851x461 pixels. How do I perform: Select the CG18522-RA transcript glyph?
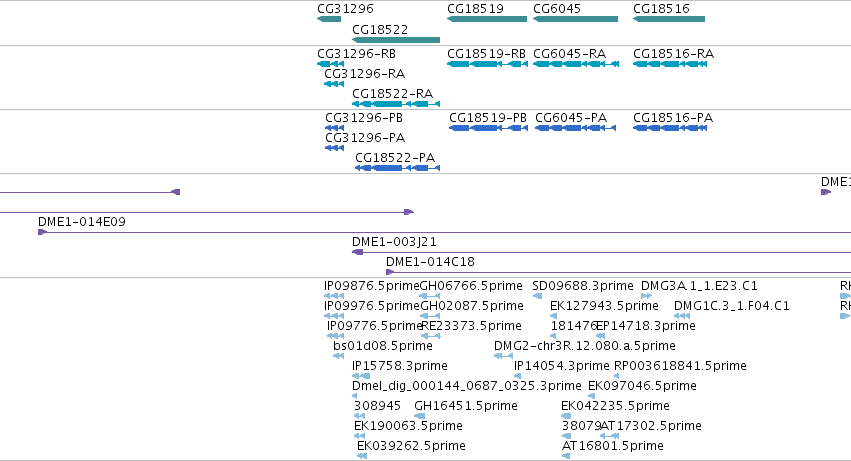396,104
